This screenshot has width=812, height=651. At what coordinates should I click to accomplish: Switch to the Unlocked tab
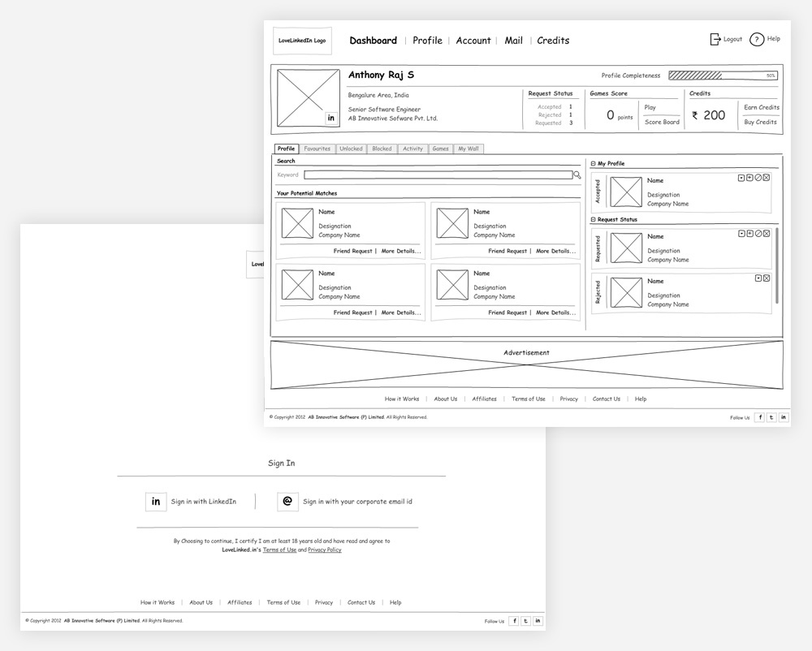pyautogui.click(x=351, y=149)
